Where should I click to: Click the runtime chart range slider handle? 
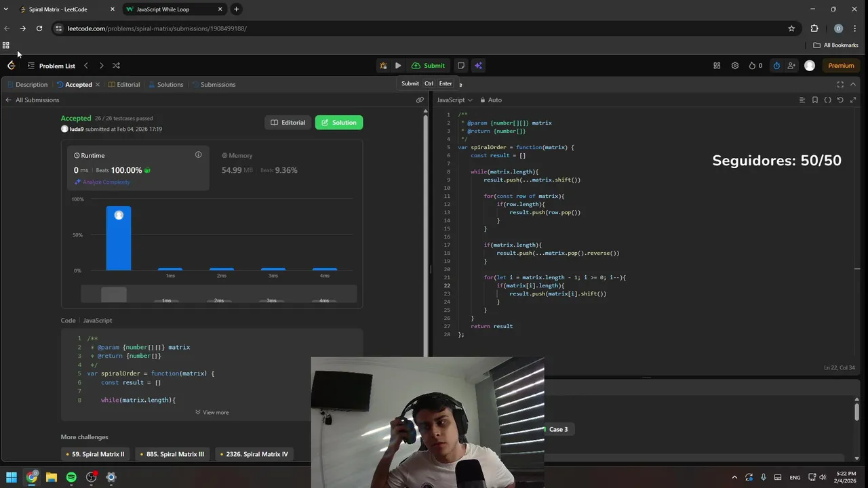point(114,294)
